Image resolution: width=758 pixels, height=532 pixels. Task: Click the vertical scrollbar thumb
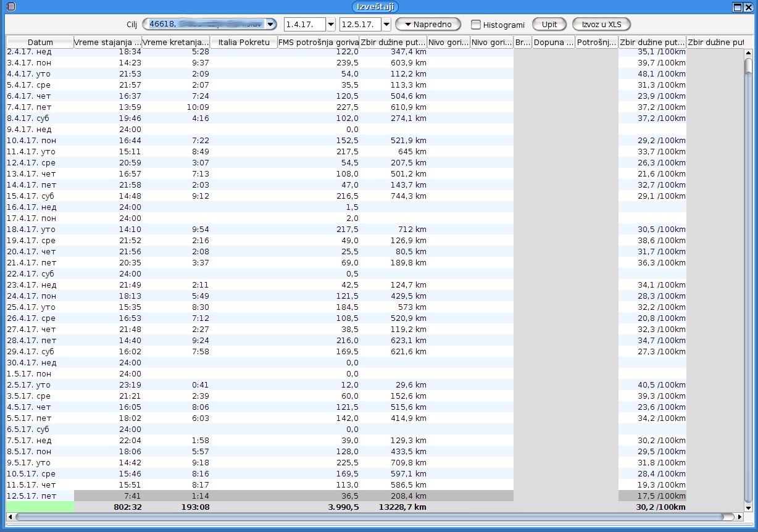(748, 278)
